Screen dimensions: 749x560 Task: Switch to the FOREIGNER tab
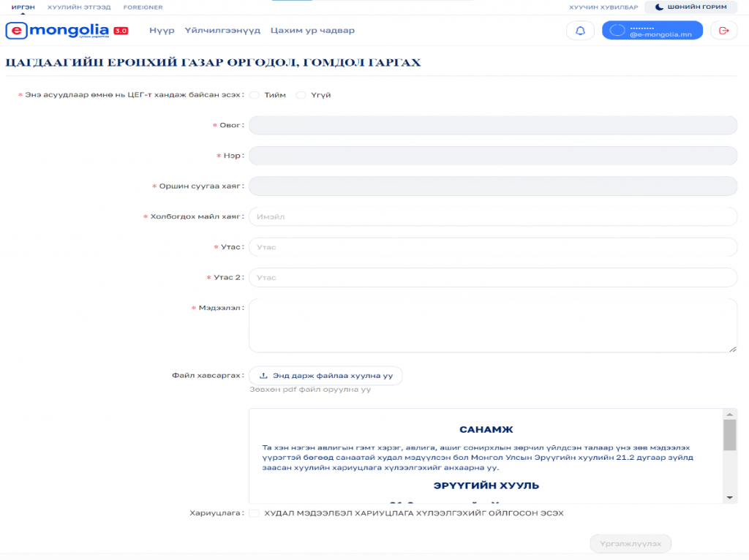click(143, 7)
